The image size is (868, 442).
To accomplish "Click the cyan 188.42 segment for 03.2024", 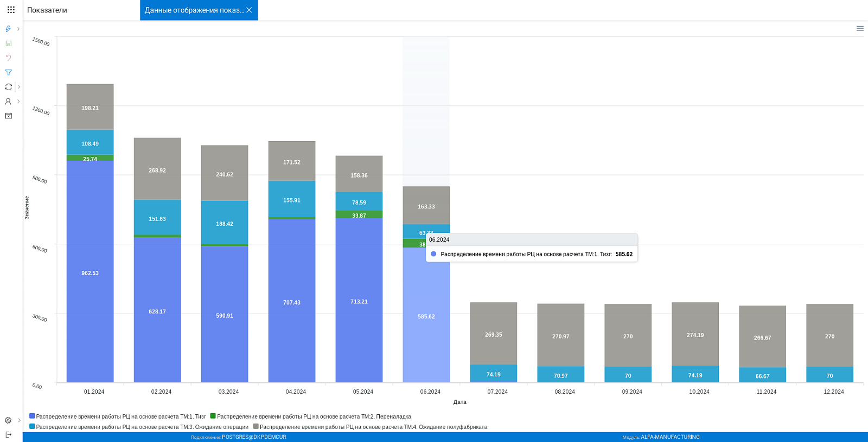I will [x=225, y=223].
